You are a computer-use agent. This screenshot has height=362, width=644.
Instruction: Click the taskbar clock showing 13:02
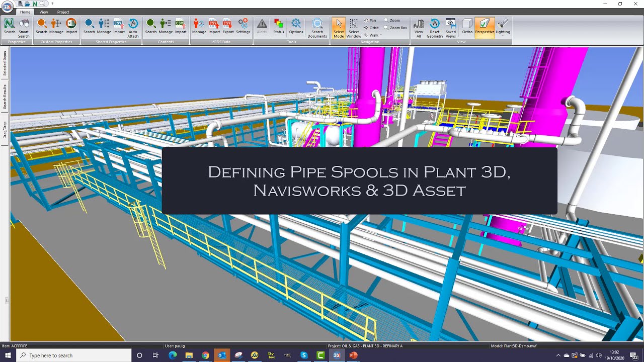(x=614, y=355)
